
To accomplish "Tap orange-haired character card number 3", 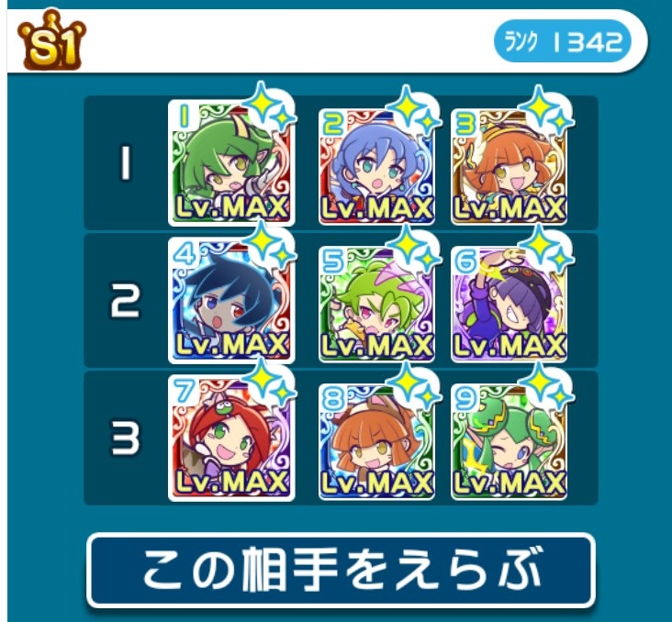I will click(509, 166).
